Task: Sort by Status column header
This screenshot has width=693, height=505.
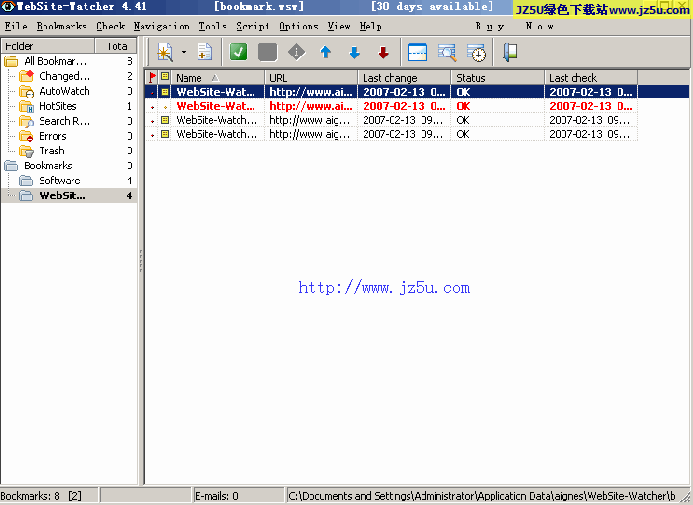Action: click(498, 77)
